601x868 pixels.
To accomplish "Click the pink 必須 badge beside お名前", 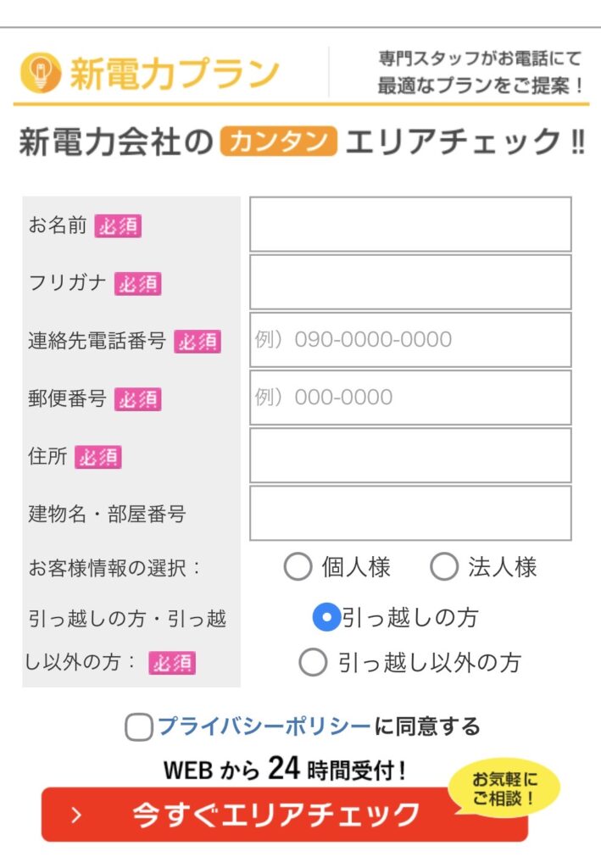I will pyautogui.click(x=118, y=226).
